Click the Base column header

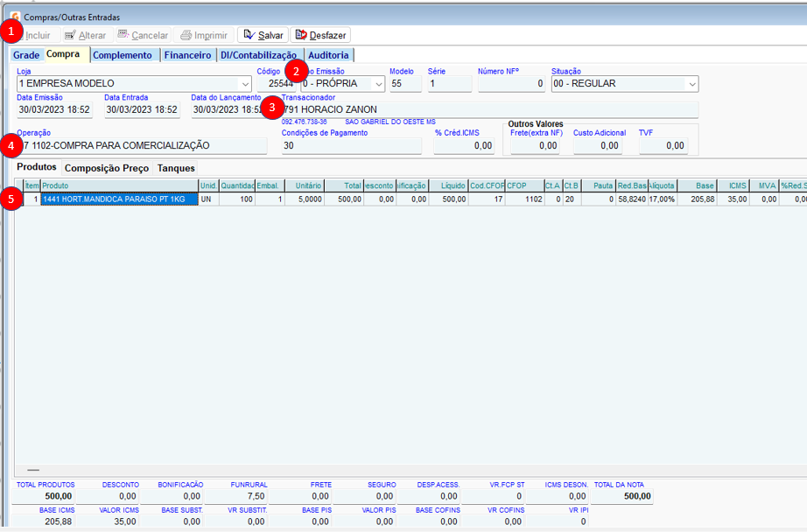pyautogui.click(x=697, y=185)
